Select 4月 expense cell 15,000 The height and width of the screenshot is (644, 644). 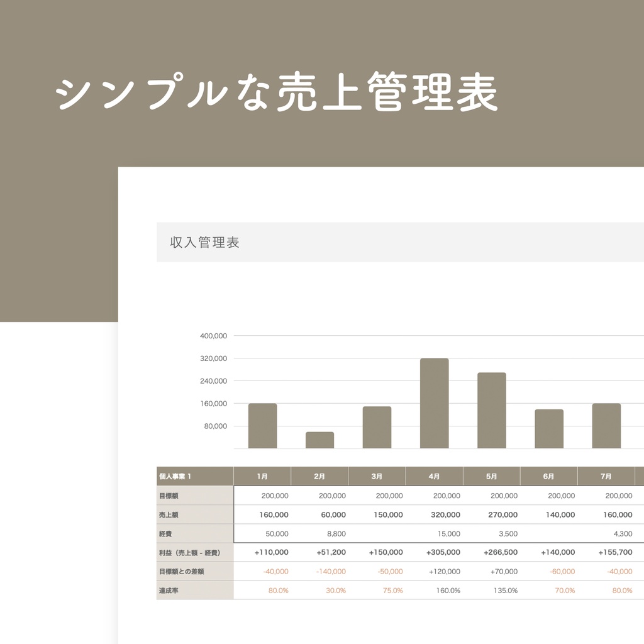[x=434, y=533]
